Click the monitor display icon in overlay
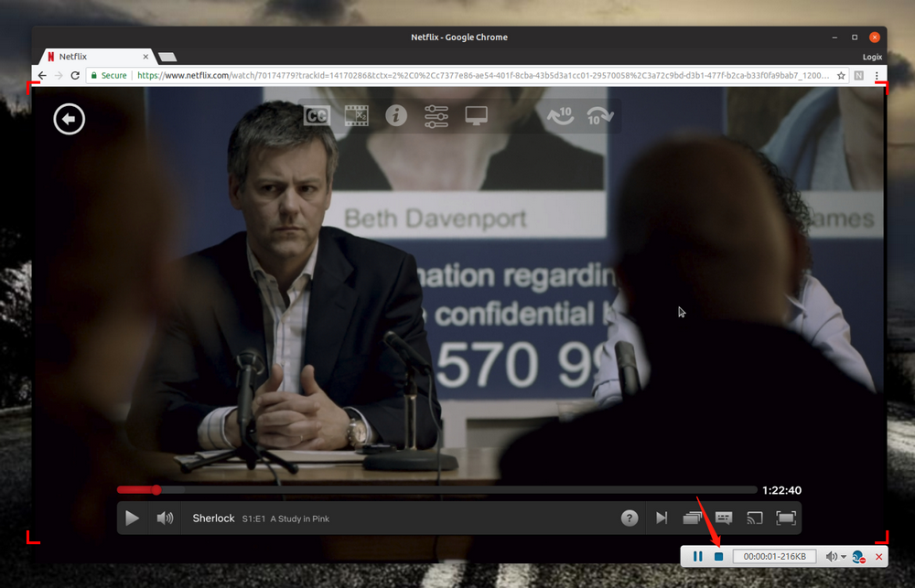The width and height of the screenshot is (915, 588). 476,115
